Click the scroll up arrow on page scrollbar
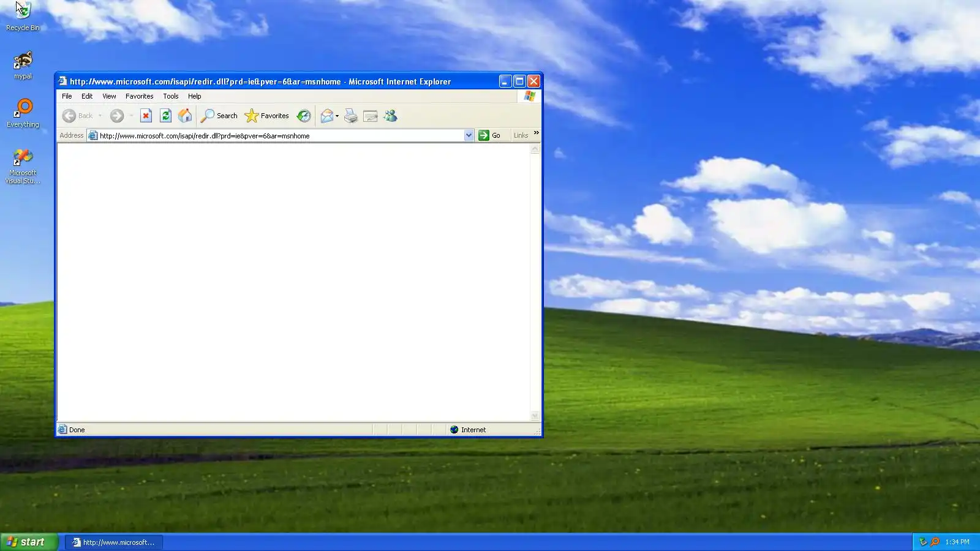980x551 pixels. pyautogui.click(x=535, y=149)
